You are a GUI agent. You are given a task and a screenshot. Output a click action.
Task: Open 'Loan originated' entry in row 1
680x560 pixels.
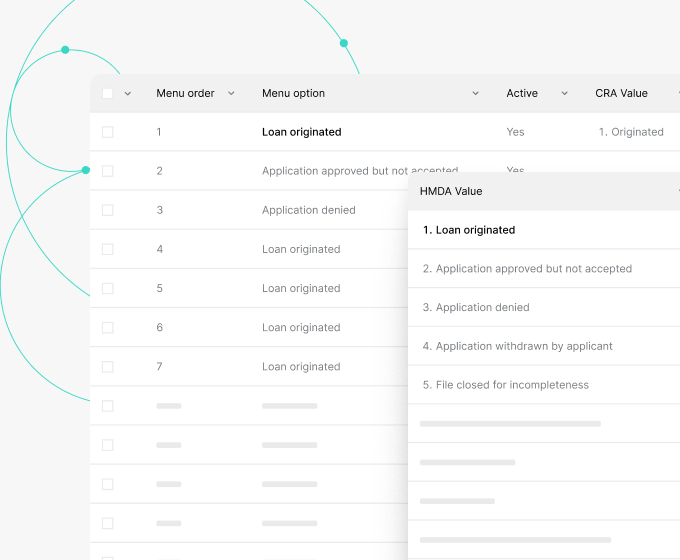(301, 132)
